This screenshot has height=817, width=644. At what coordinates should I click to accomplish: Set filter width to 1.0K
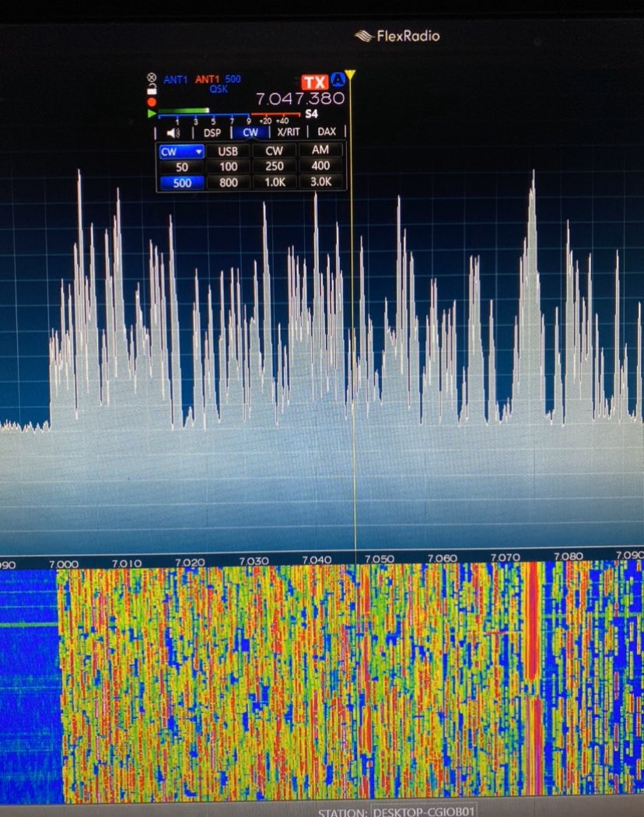(275, 182)
